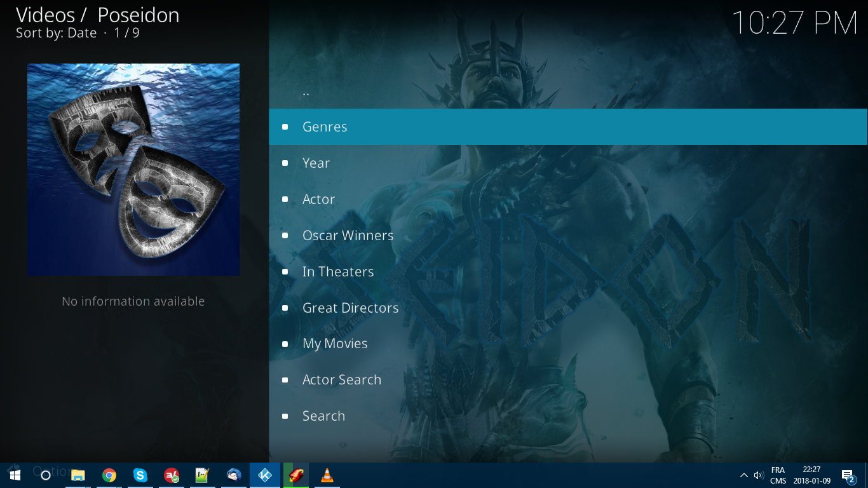Open the Search entry
868x488 pixels.
pos(568,416)
